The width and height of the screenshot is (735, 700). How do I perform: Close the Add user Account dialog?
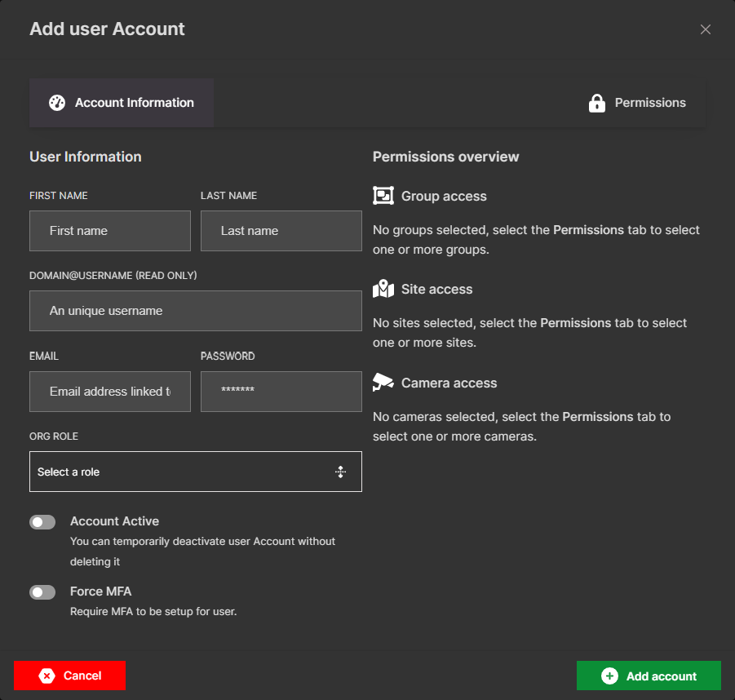705,29
